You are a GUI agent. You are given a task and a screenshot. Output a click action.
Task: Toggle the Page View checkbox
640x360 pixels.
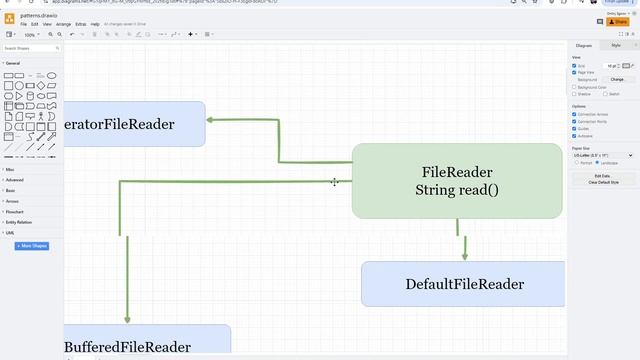pos(574,72)
